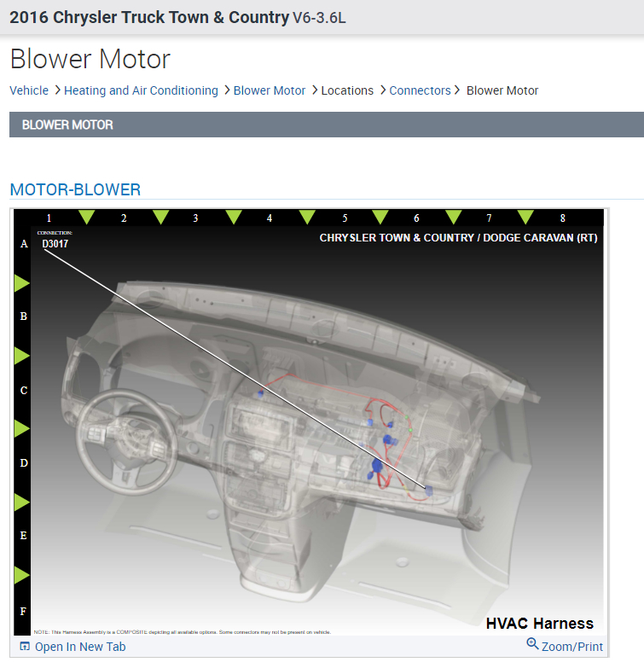Click the large Blower Motor page title
The height and width of the screenshot is (668, 644).
90,58
